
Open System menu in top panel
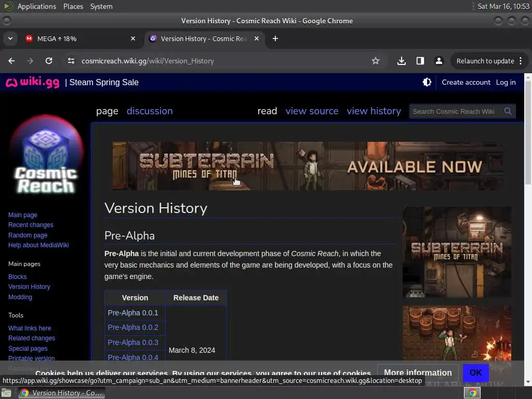click(x=101, y=6)
